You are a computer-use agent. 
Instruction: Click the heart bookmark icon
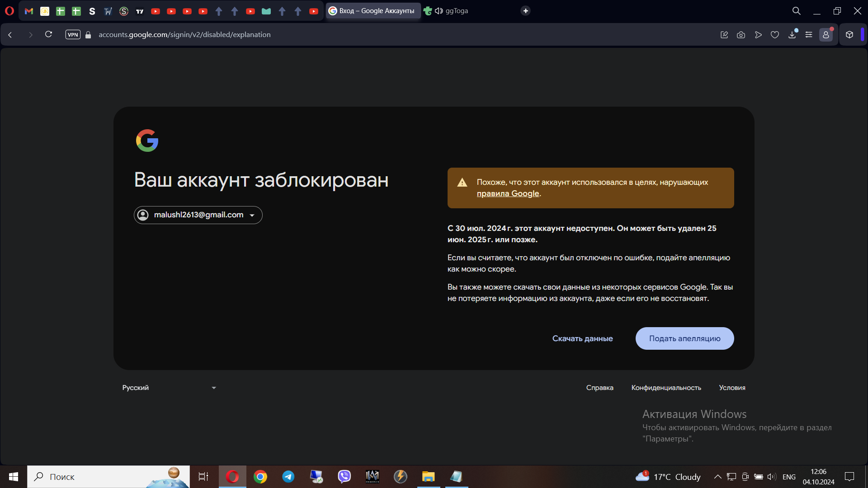pyautogui.click(x=775, y=35)
